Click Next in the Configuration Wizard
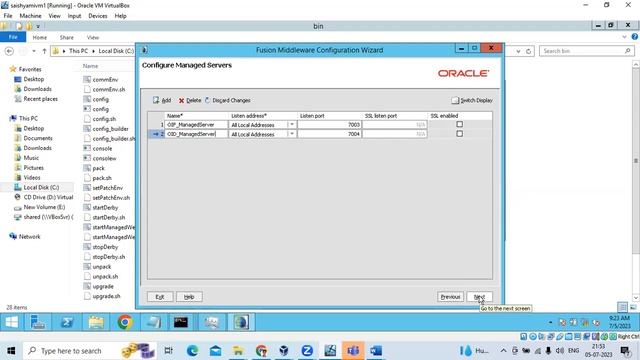The height and width of the screenshot is (360, 640). pyautogui.click(x=480, y=297)
